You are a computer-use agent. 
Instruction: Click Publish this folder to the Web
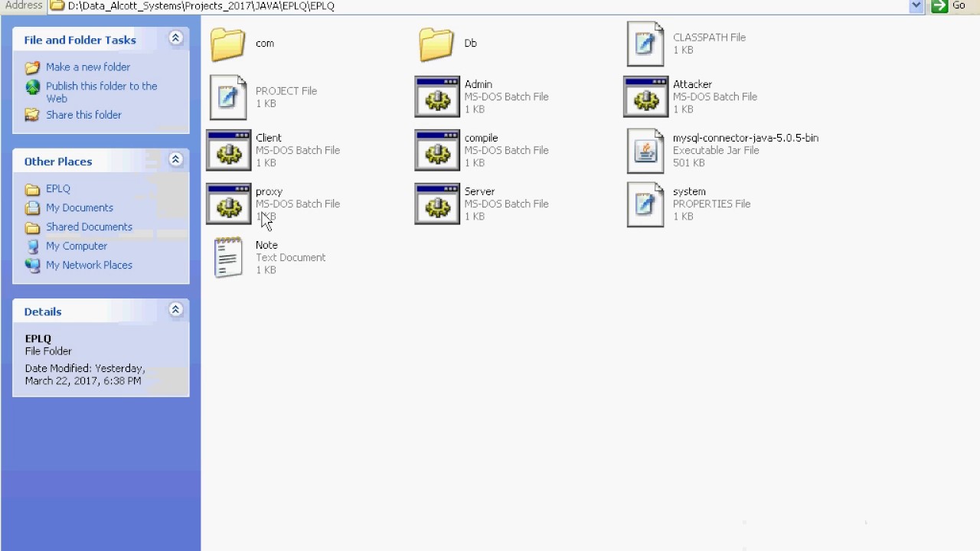point(102,93)
